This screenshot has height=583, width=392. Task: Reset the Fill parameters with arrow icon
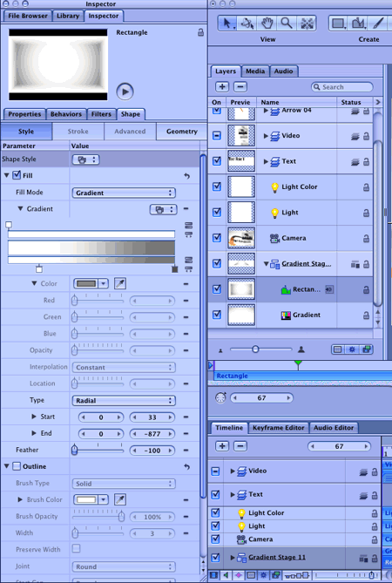[x=186, y=176]
